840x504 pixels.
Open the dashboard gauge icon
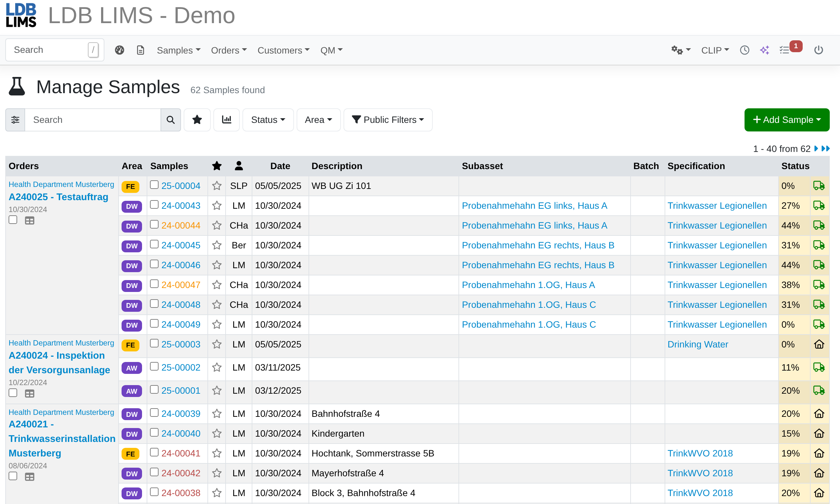click(x=119, y=50)
